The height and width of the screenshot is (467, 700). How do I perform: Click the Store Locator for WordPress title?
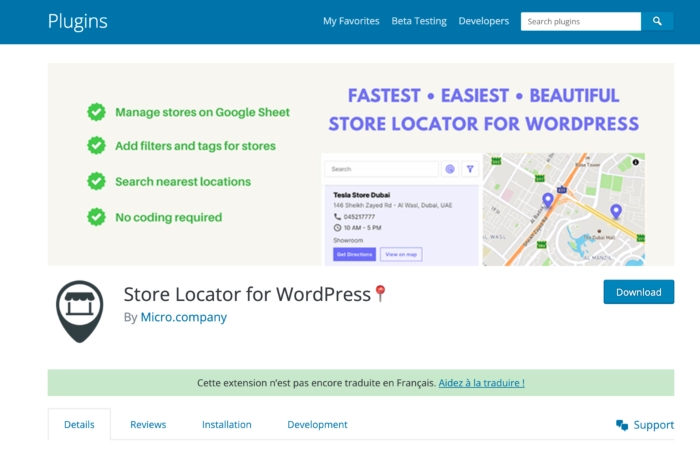pyautogui.click(x=247, y=294)
